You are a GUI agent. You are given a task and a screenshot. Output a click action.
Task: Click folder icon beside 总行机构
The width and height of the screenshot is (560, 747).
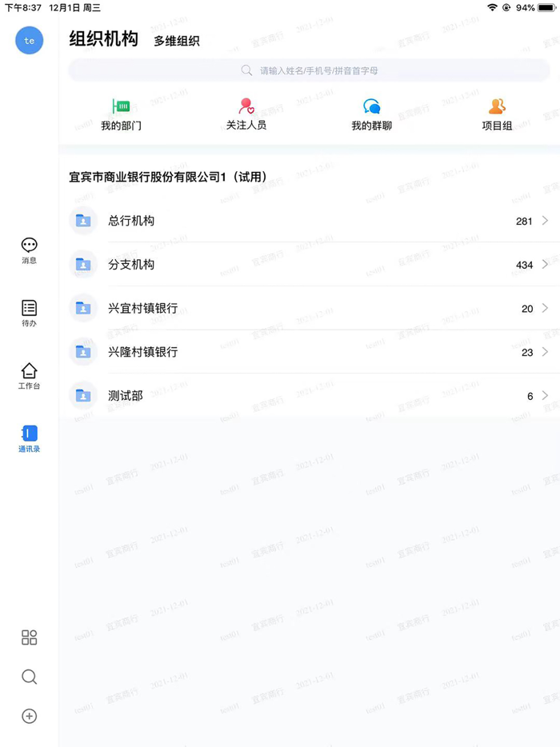pyautogui.click(x=83, y=221)
